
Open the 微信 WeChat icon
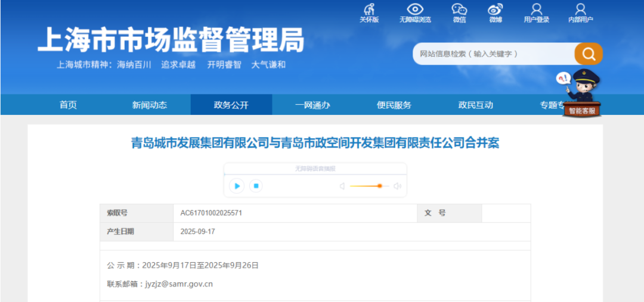point(459,13)
